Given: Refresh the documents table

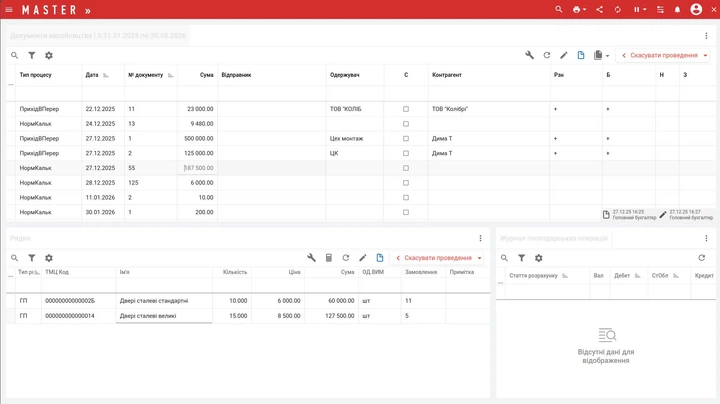Looking at the screenshot, I should pyautogui.click(x=546, y=55).
